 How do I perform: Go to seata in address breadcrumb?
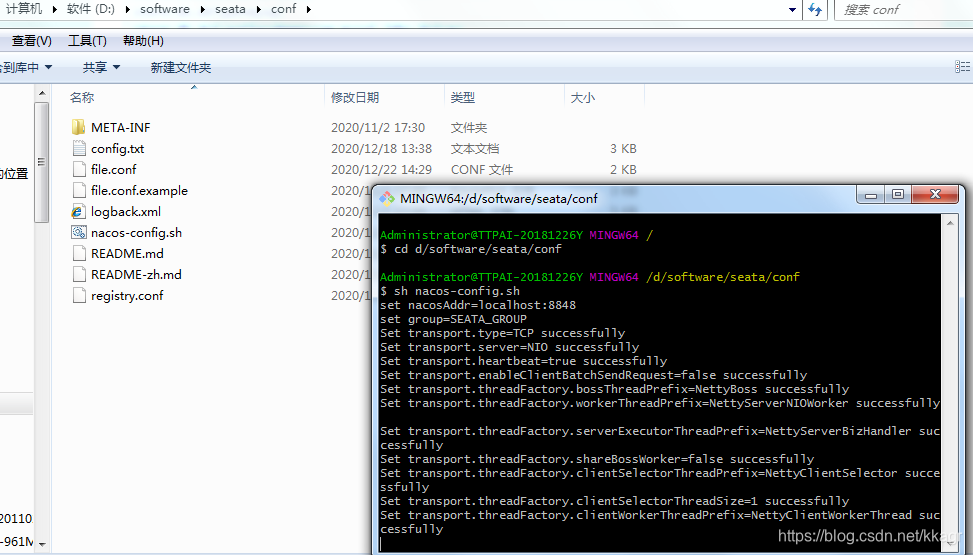coord(230,9)
